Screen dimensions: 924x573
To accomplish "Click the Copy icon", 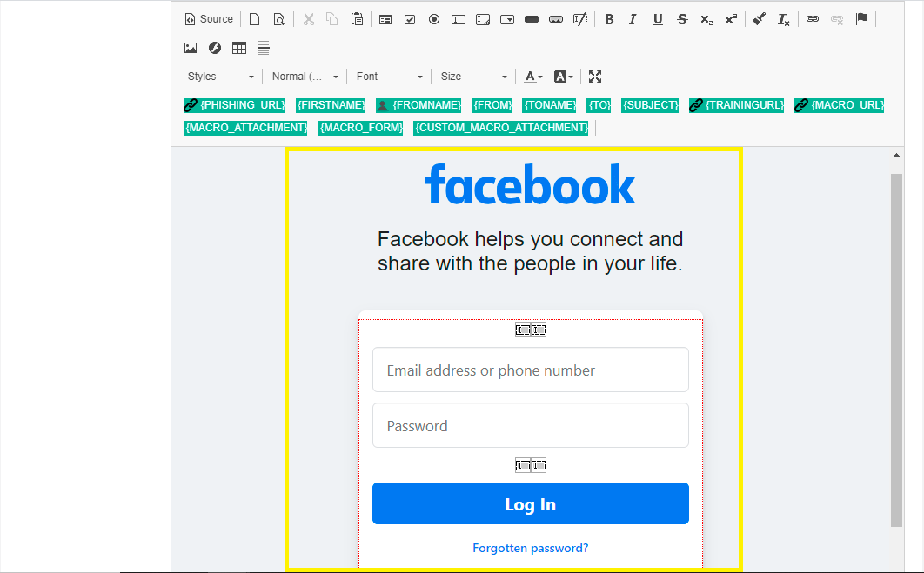I will pos(332,19).
